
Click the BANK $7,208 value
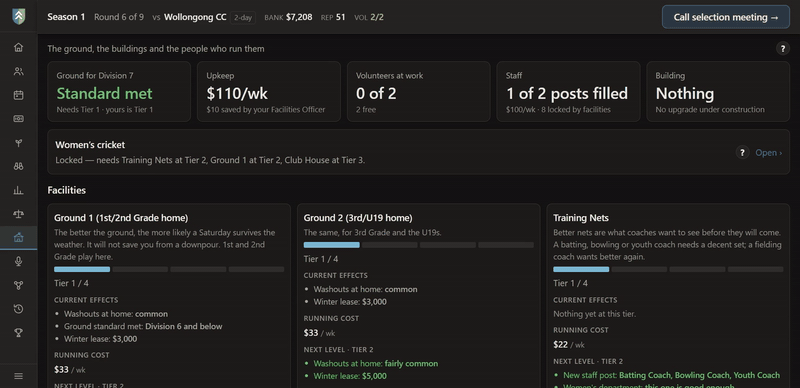[299, 17]
